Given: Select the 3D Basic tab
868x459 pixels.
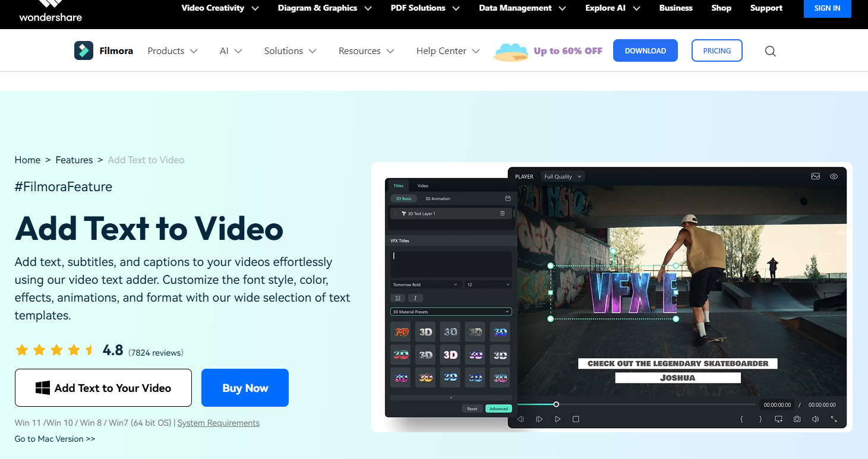Looking at the screenshot, I should click(x=403, y=198).
